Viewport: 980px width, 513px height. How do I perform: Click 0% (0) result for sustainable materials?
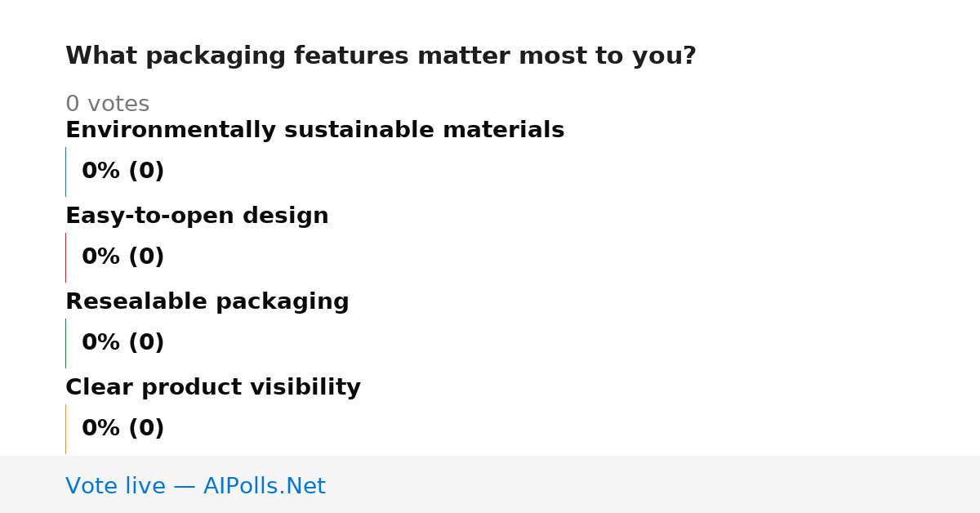[123, 172]
